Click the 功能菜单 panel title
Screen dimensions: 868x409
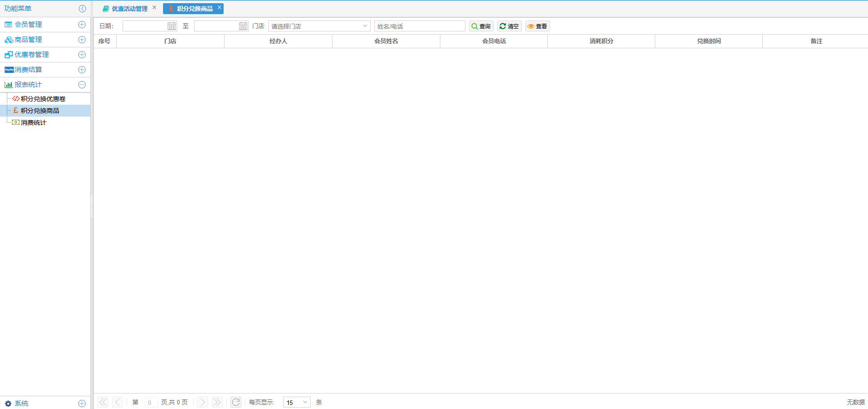point(18,9)
